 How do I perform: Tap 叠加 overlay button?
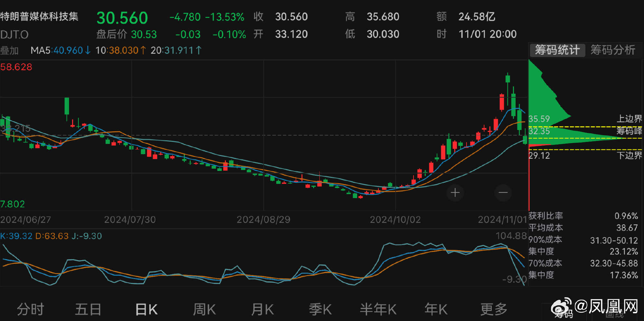click(x=9, y=51)
